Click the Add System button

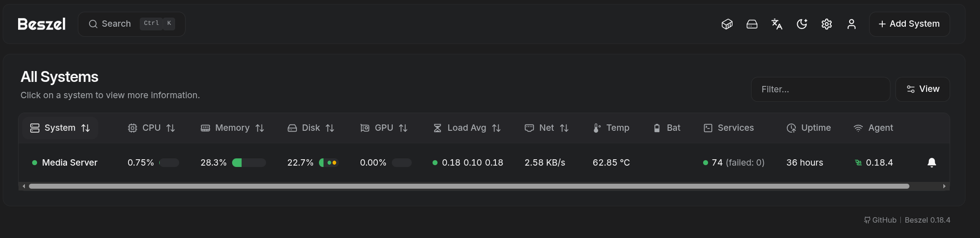tap(909, 24)
